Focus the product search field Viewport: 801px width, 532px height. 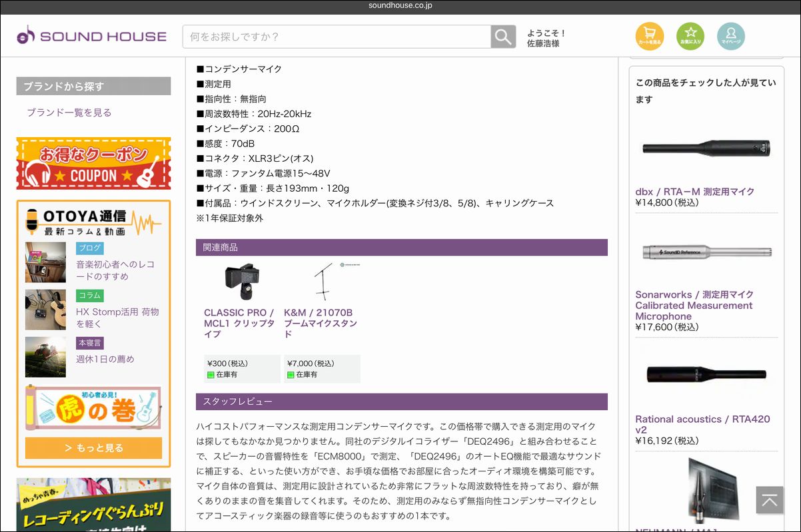337,37
